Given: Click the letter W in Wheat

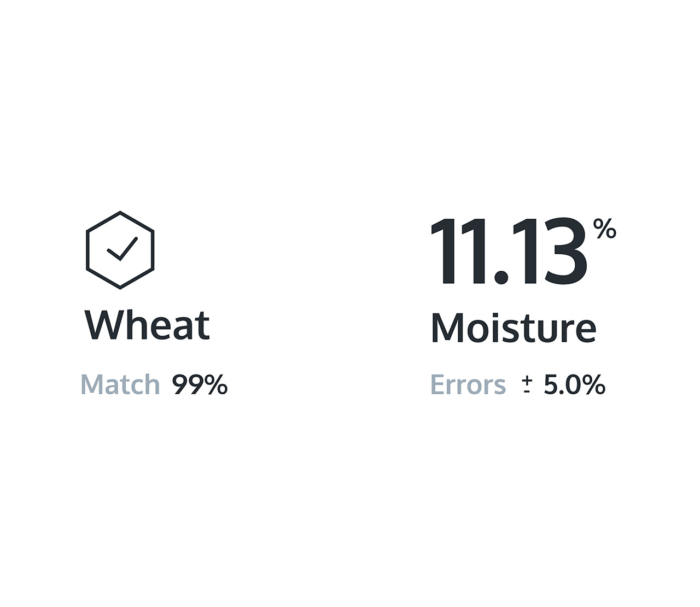Looking at the screenshot, I should pos(102,325).
